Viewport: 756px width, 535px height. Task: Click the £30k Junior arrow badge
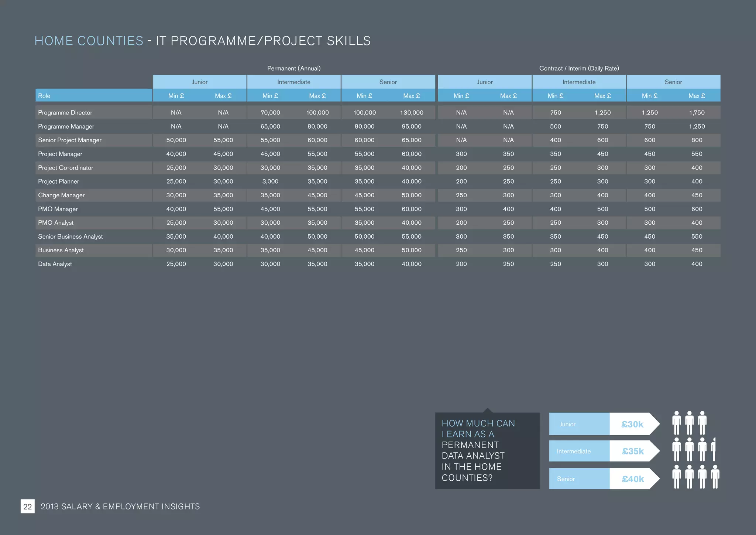coord(633,424)
